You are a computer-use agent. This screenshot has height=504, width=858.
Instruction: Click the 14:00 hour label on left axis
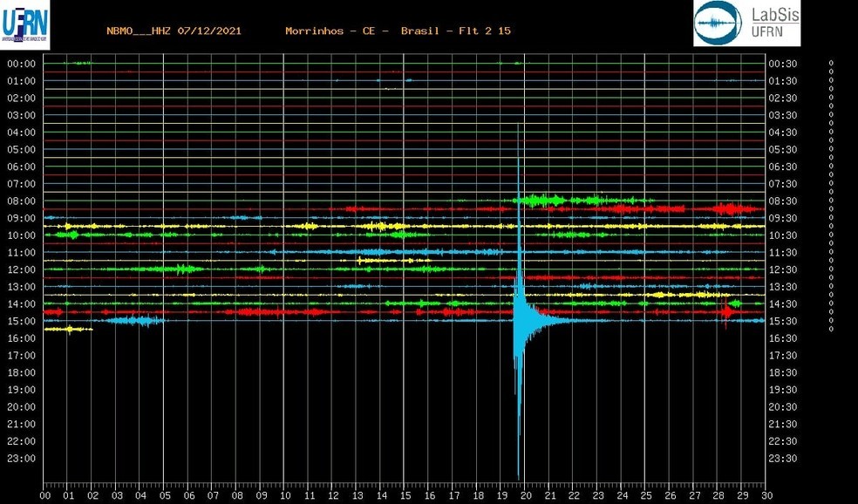21,303
